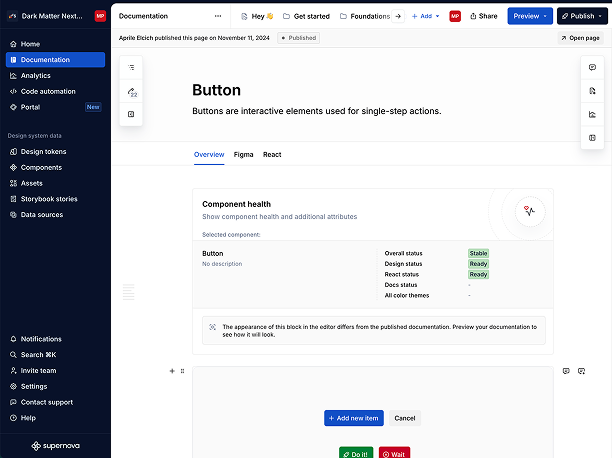Grab the block drag handle dots icon
612x458 pixels.
pyautogui.click(x=182, y=371)
